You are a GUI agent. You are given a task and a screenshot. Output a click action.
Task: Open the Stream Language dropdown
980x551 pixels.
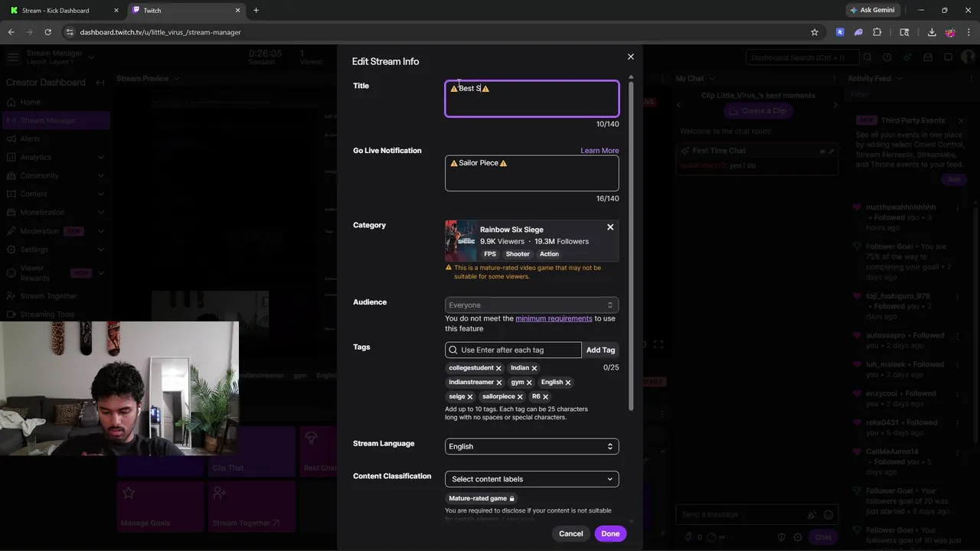[531, 446]
